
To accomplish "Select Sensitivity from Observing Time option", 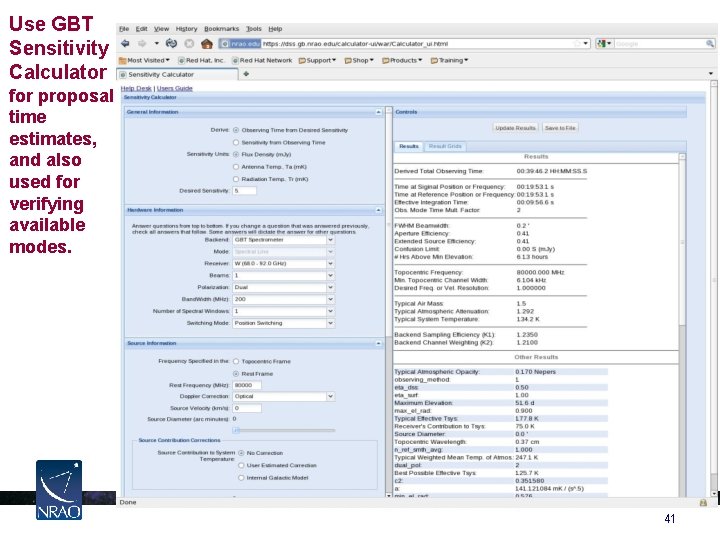I will click(x=236, y=142).
